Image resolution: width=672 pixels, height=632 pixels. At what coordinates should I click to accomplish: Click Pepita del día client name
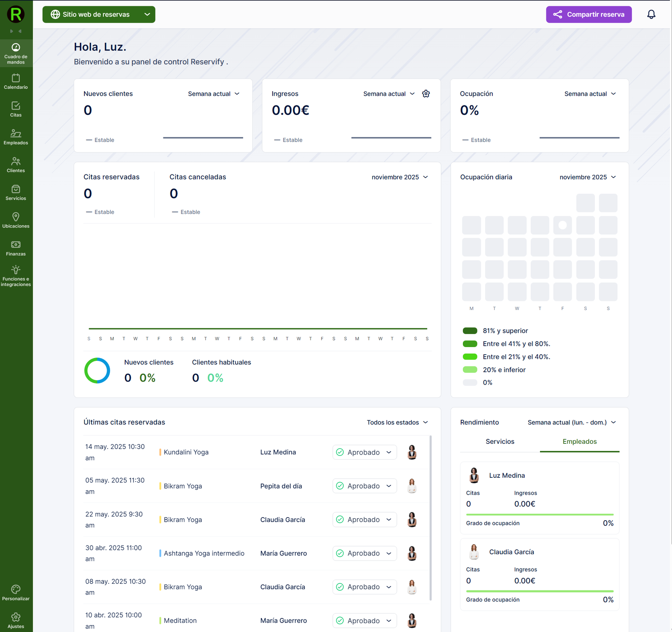tap(281, 486)
